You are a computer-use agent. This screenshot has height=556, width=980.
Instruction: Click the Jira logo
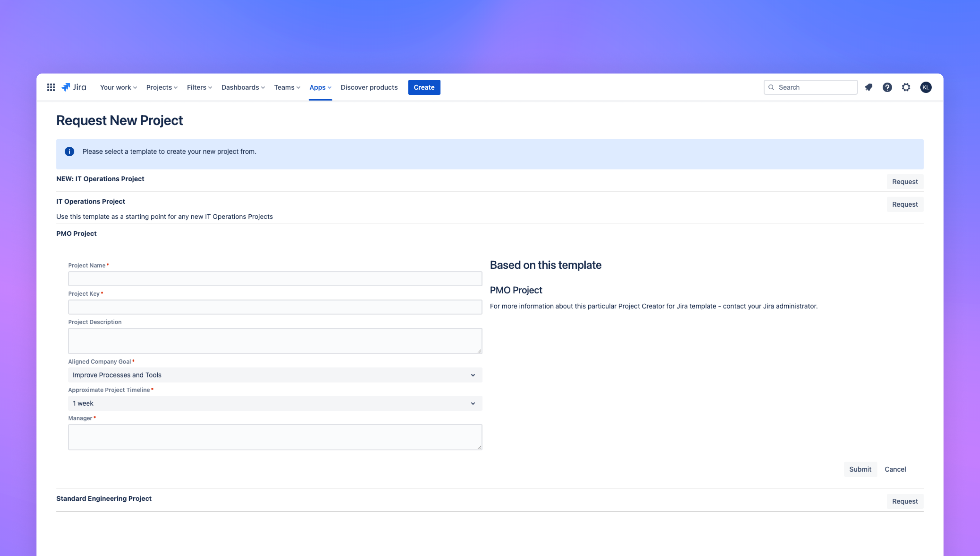(x=74, y=87)
